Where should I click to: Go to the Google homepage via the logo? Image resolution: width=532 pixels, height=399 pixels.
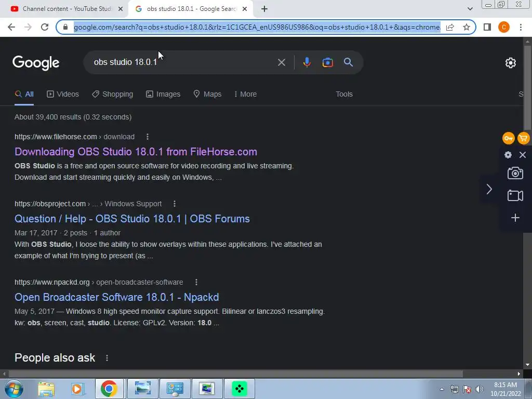pos(36,63)
